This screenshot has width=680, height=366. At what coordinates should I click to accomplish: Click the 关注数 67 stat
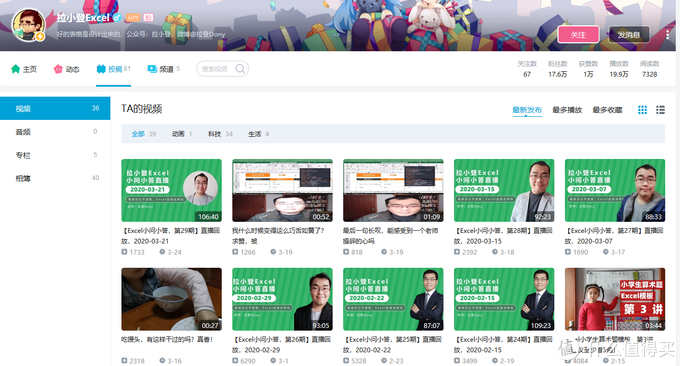527,69
